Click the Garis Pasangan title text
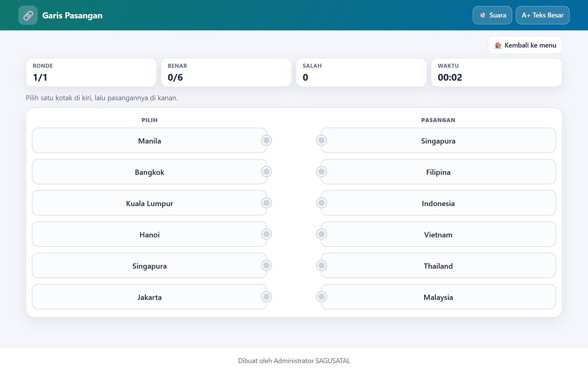The height and width of the screenshot is (368, 588). [x=72, y=15]
